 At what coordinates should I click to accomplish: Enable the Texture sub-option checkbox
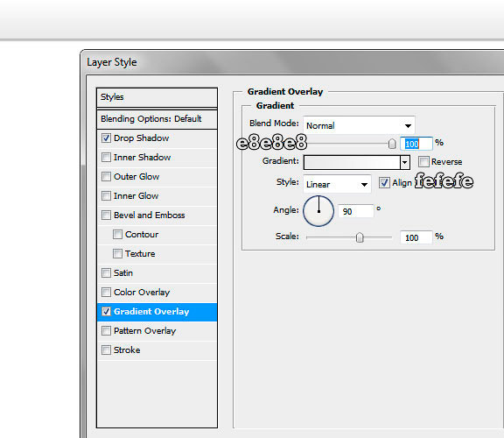coord(117,254)
